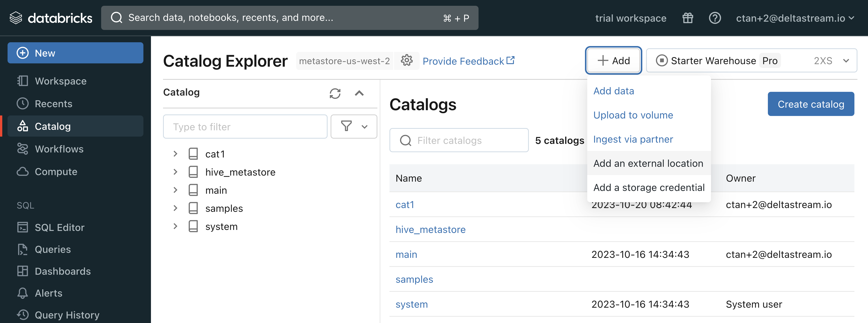Focus the Filter catalogs field
The height and width of the screenshot is (323, 868).
[x=459, y=140]
